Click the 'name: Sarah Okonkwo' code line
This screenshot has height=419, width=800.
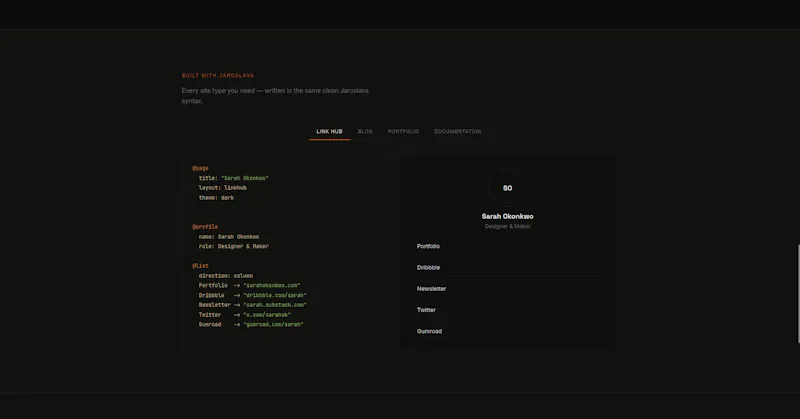pos(229,237)
